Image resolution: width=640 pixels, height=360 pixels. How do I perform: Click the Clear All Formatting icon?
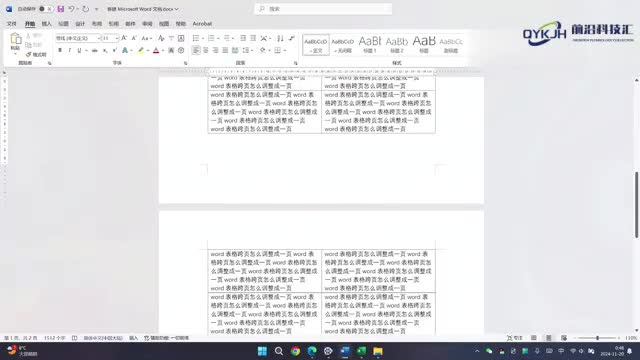pos(161,38)
